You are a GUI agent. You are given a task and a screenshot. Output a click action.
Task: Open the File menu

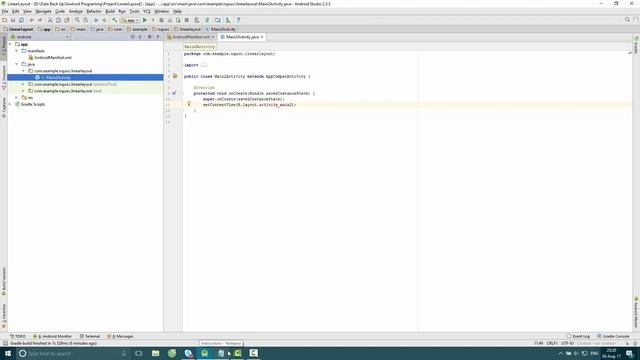click(x=5, y=11)
